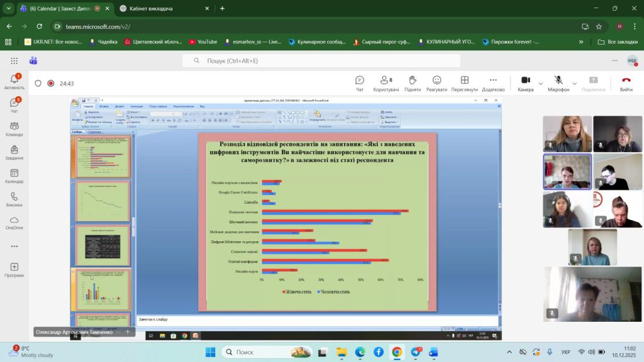Viewport: 644px width, 362px height.
Task: Click the Teams search box
Action: pos(321,61)
